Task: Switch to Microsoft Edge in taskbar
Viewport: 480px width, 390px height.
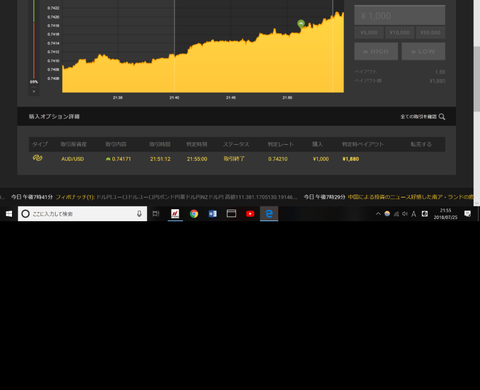Action: (269, 214)
